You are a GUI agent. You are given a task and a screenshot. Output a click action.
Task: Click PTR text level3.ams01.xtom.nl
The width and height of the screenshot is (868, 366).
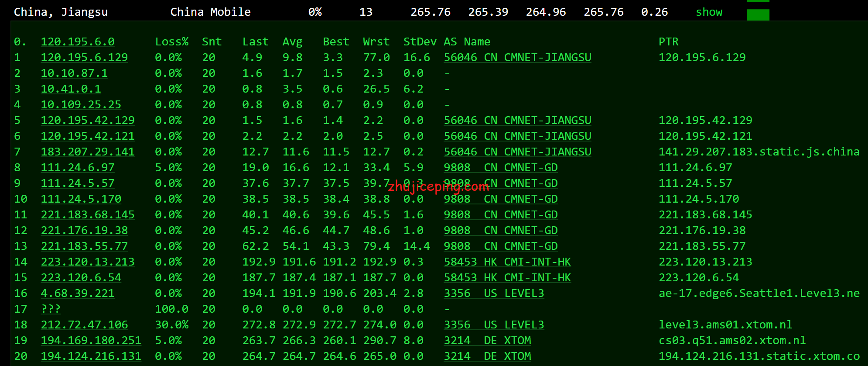pyautogui.click(x=725, y=325)
